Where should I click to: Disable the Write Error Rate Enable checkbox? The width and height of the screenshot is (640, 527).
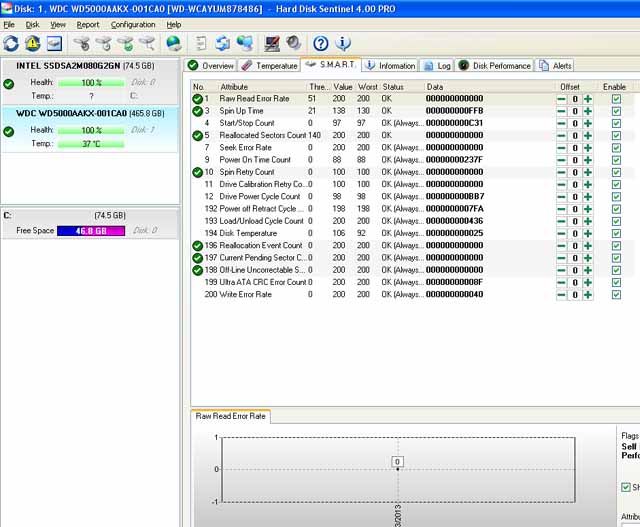[616, 294]
